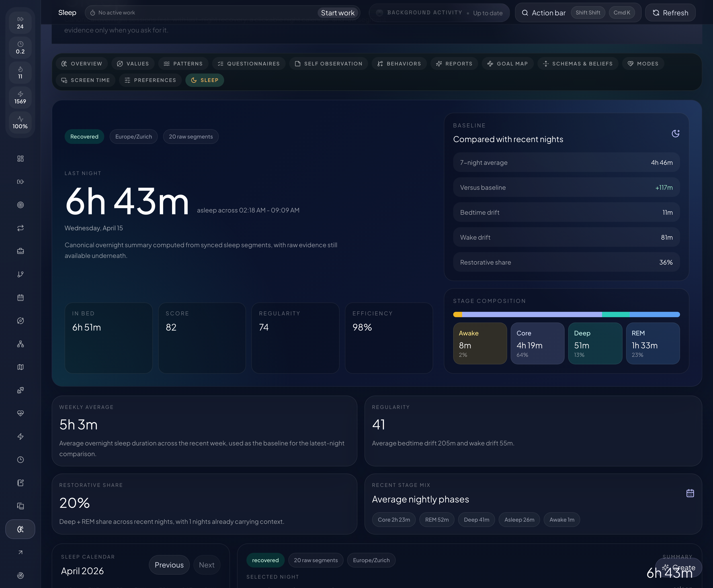The image size is (713, 588).
Task: Toggle the recovered badge under Recent Stage Mix
Action: pyautogui.click(x=265, y=560)
